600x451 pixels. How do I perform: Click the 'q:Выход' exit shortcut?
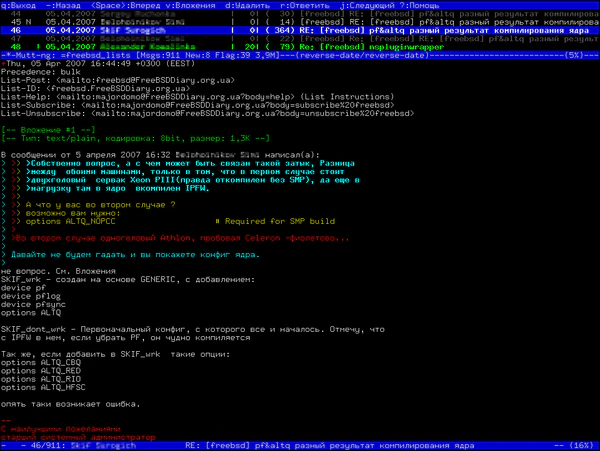[x=19, y=4]
